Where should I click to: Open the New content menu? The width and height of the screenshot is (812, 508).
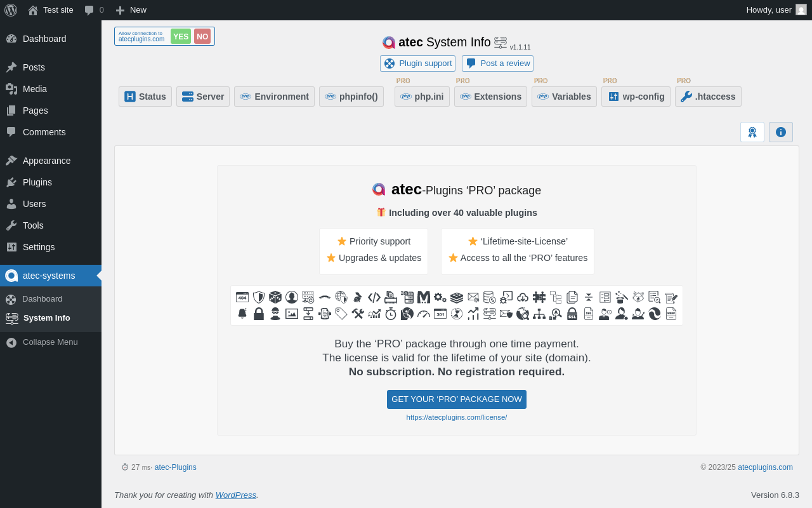click(131, 10)
